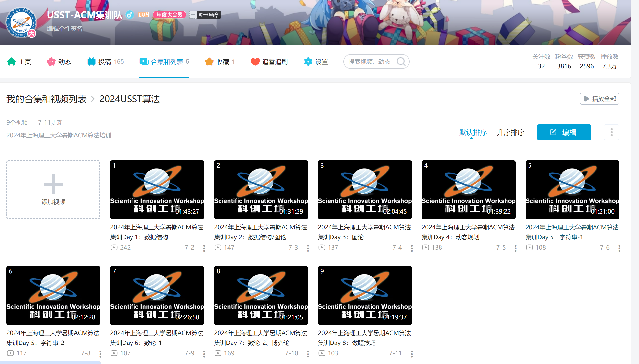Screen dimensions: 639x364
Task: Select default sort order
Action: point(473,132)
